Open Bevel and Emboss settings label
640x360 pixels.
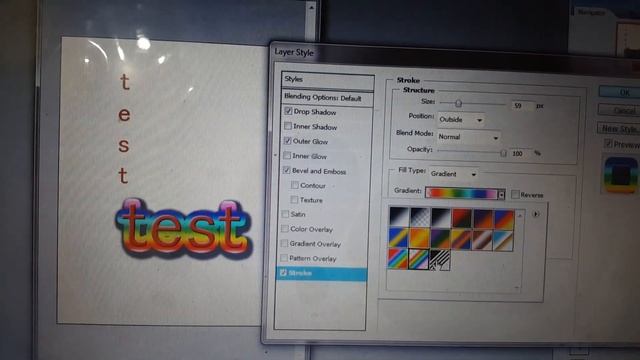point(319,171)
